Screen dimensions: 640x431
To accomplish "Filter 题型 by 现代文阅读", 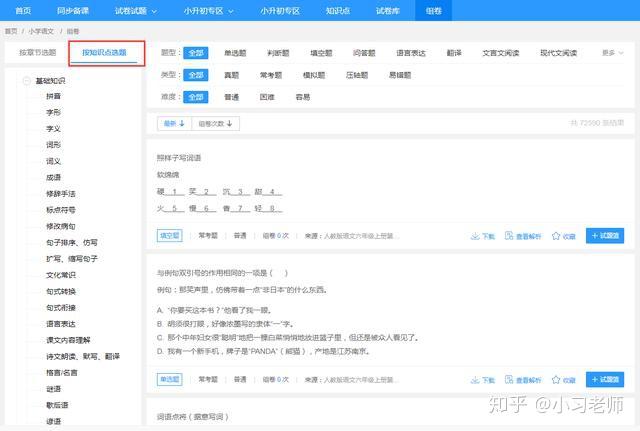I will pyautogui.click(x=558, y=53).
